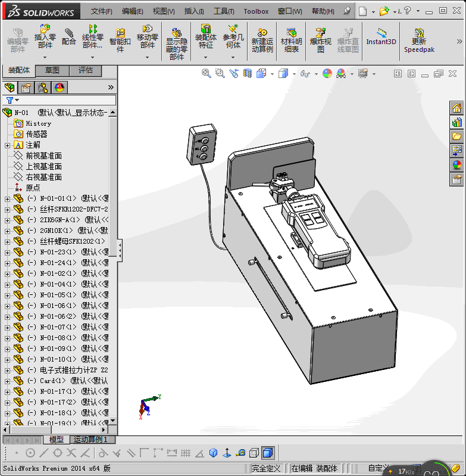Open Assembly Features dropdown arrow
This screenshot has height=476, width=466.
tap(205, 57)
